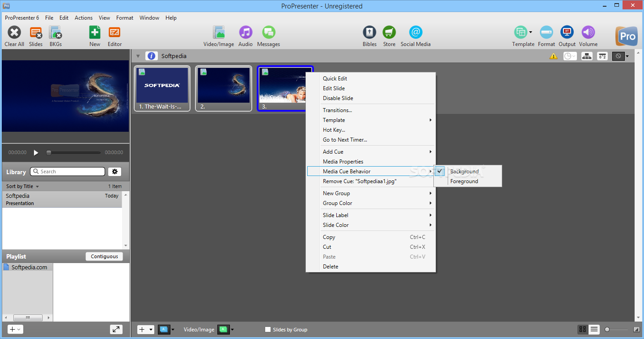
Task: Click the Clear All toolbar icon
Action: point(14,33)
